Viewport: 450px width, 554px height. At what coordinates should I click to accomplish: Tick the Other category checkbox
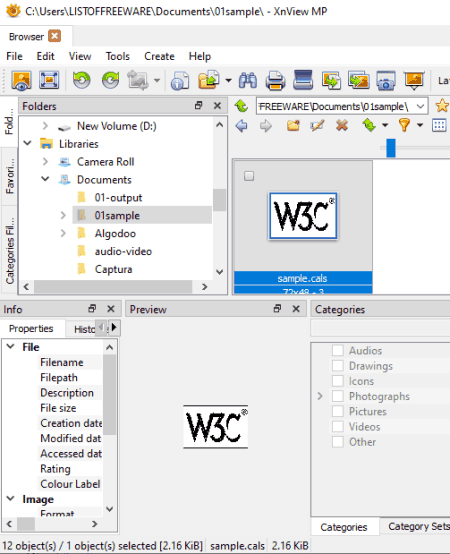coord(338,442)
